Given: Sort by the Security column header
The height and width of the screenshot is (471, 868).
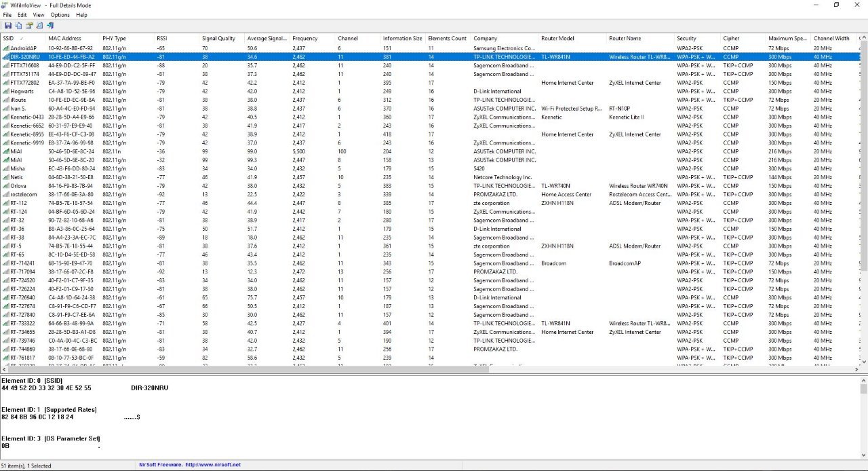Looking at the screenshot, I should pos(698,39).
